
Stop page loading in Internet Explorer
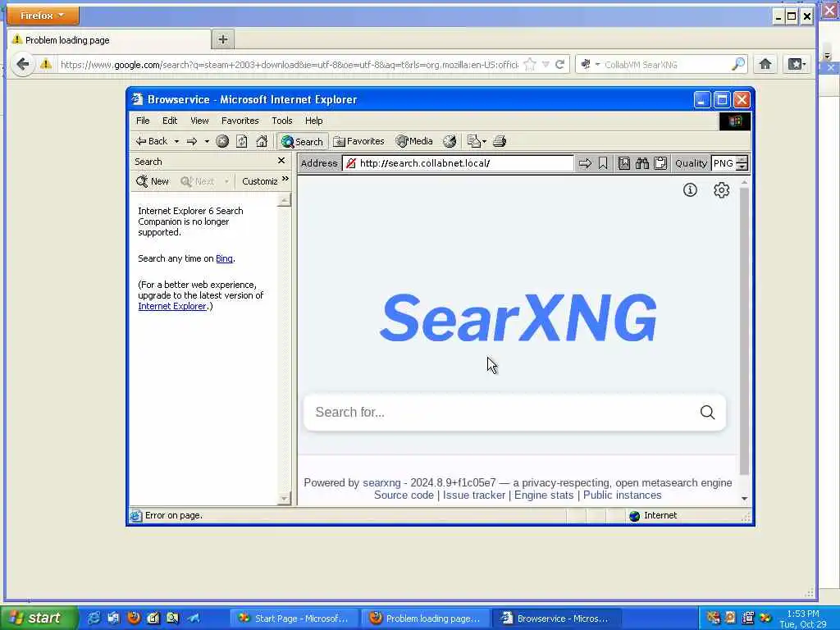[222, 141]
